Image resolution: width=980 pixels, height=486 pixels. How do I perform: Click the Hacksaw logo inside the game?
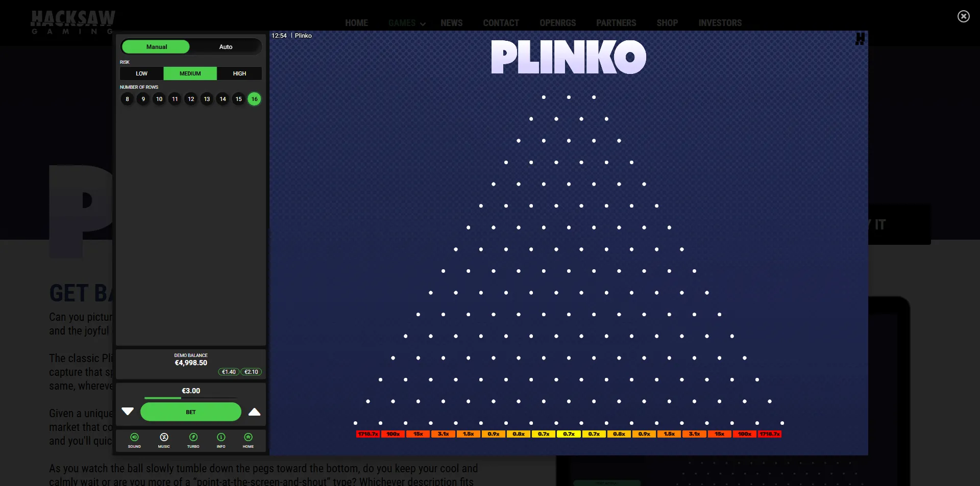coord(861,39)
